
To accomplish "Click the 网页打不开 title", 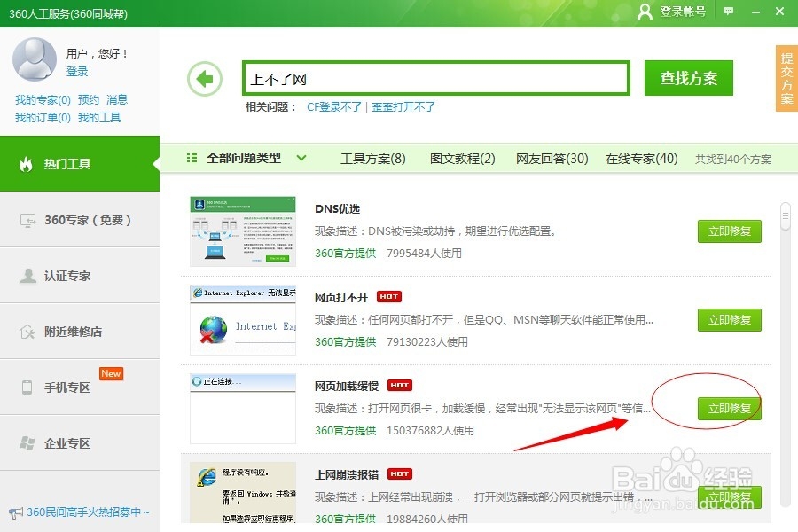I will 341,297.
